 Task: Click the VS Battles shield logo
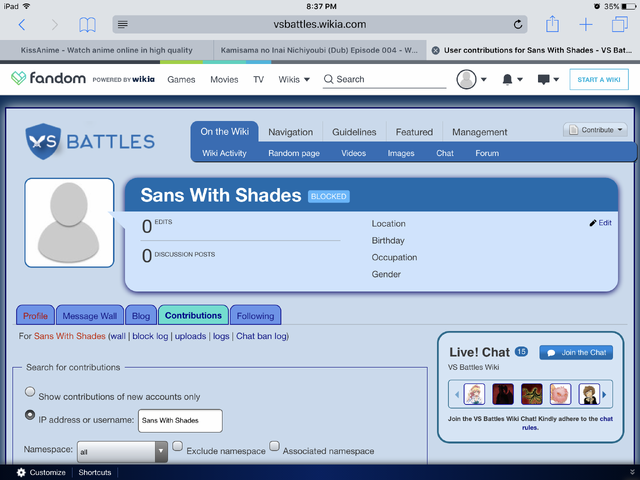click(x=43, y=141)
